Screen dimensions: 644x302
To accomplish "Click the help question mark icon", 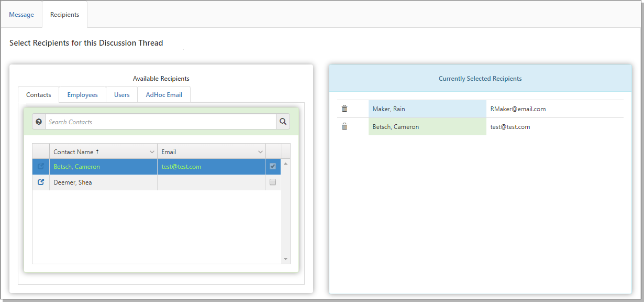I will (39, 122).
